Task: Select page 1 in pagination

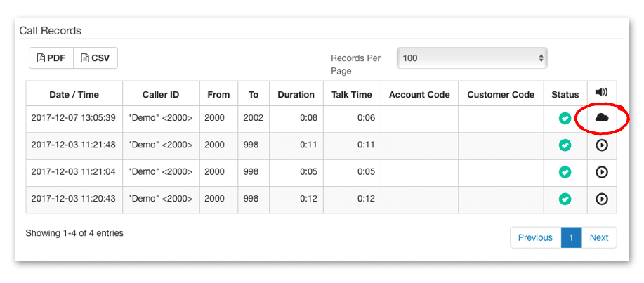Action: point(571,237)
